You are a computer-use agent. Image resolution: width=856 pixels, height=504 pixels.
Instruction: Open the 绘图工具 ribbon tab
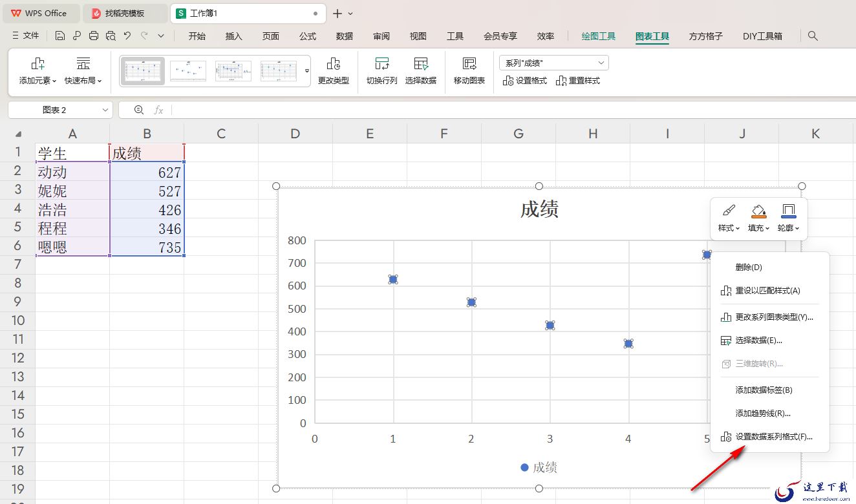point(599,36)
